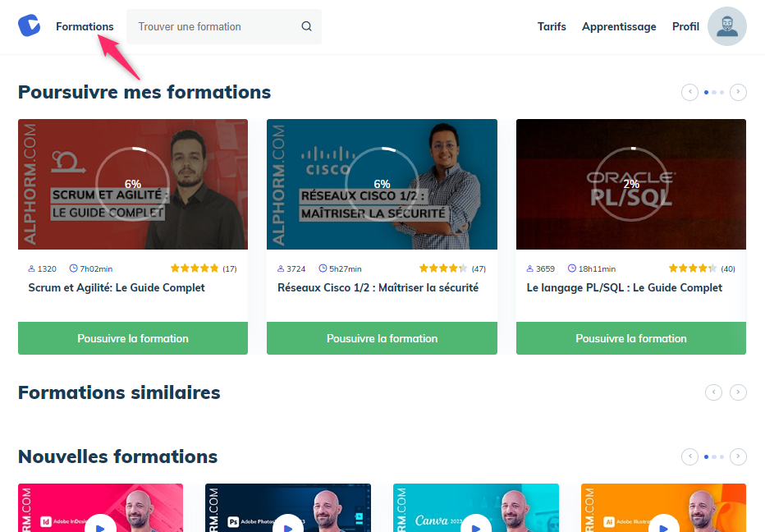The width and height of the screenshot is (765, 532).
Task: Click the clock icon beside 5h27min
Action: [x=323, y=268]
